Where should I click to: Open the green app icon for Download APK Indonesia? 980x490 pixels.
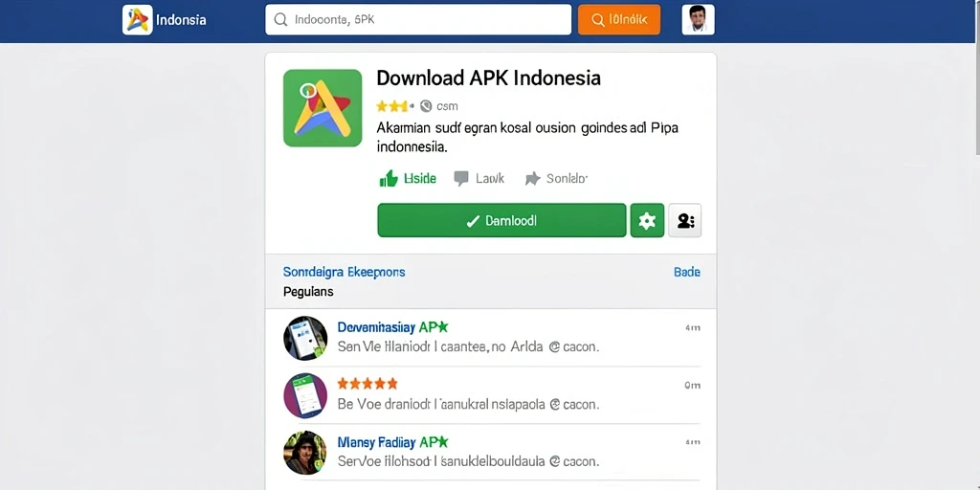pos(323,108)
